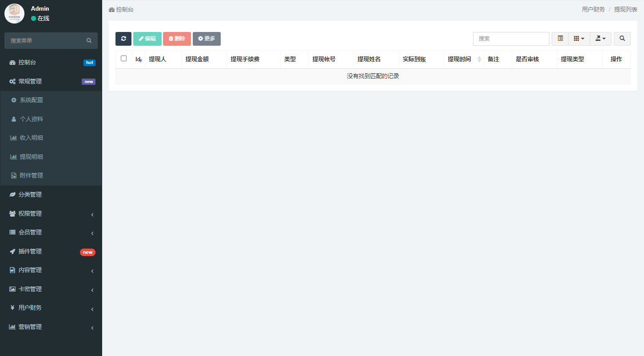
Task: Click the refresh table button
Action: pos(123,39)
